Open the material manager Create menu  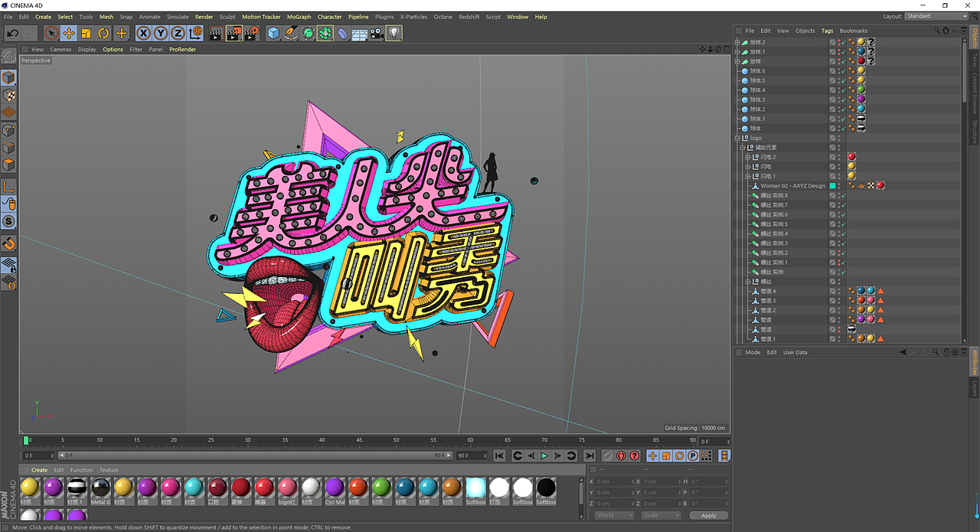[x=39, y=470]
